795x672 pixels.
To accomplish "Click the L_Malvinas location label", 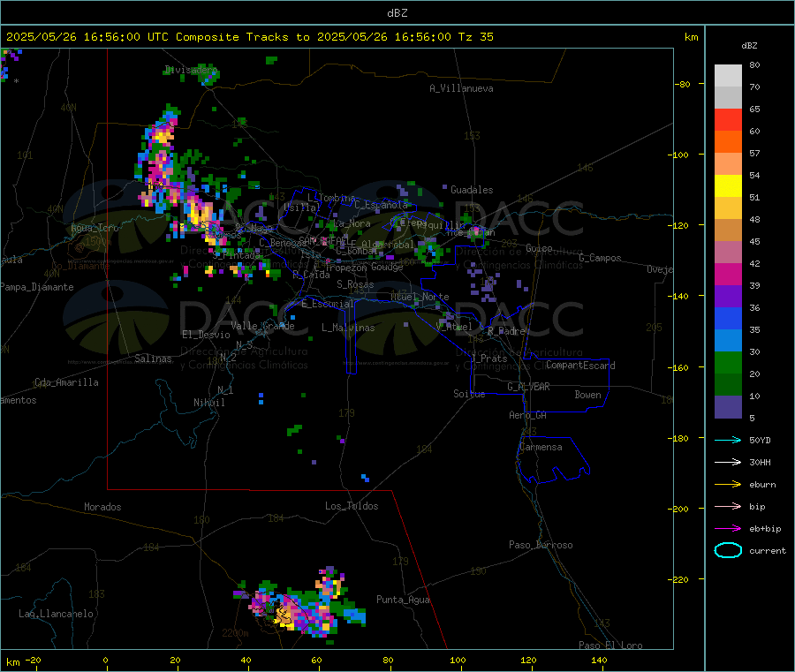I will [348, 328].
